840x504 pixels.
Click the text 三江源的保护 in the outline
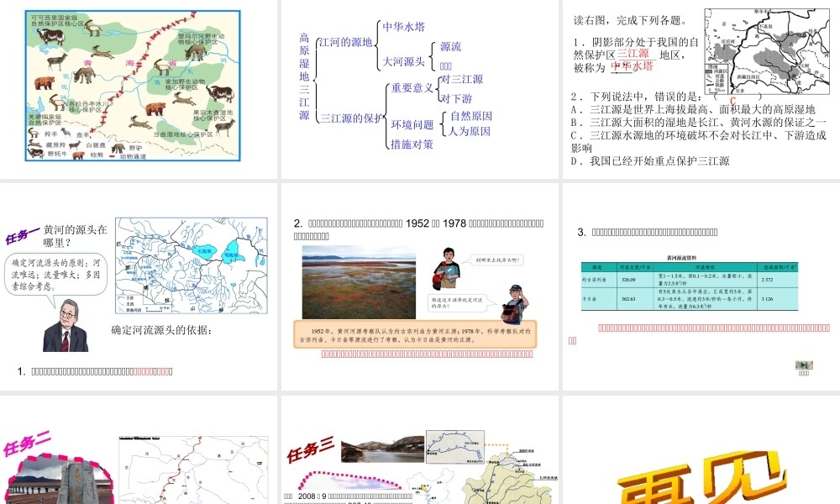pyautogui.click(x=352, y=118)
